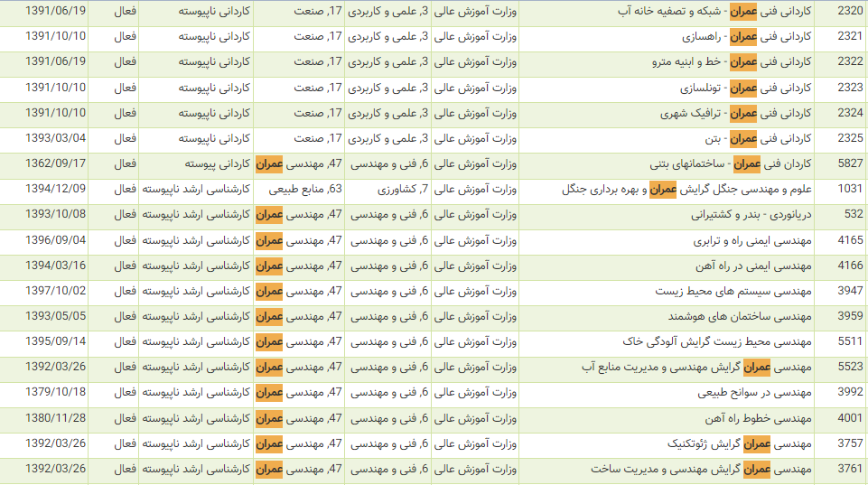The width and height of the screenshot is (868, 485).
Task: Click the date 1395/09/14
Action: pyautogui.click(x=56, y=341)
